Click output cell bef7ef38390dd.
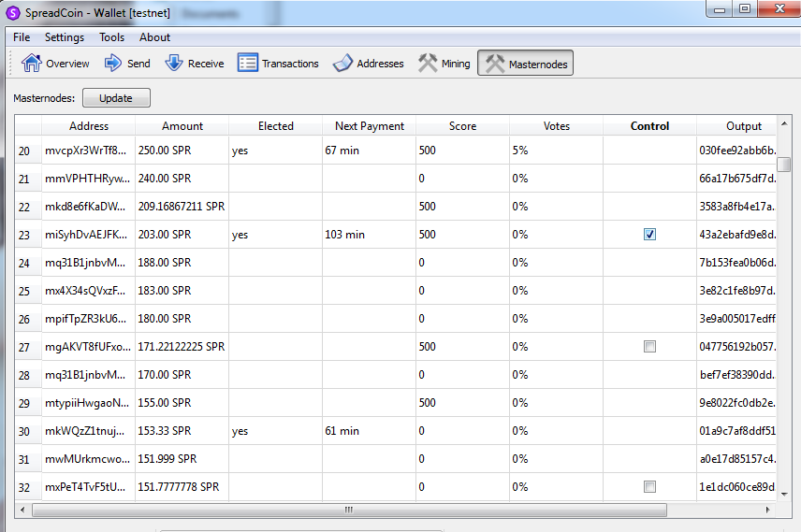 click(736, 375)
